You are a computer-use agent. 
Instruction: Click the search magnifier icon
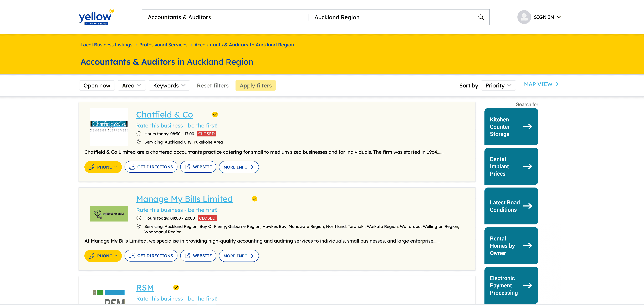click(x=481, y=17)
